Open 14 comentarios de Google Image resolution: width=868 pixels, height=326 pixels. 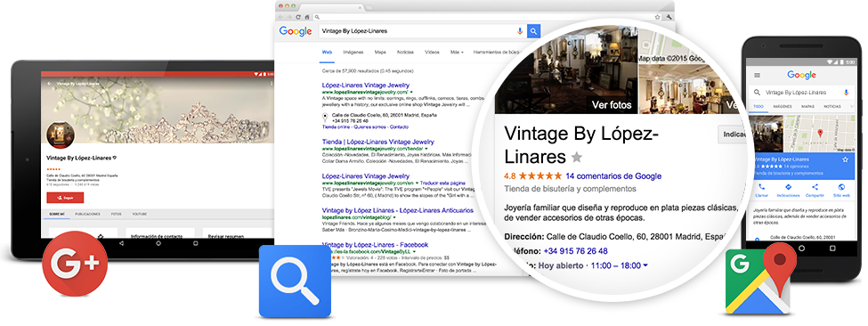613,176
